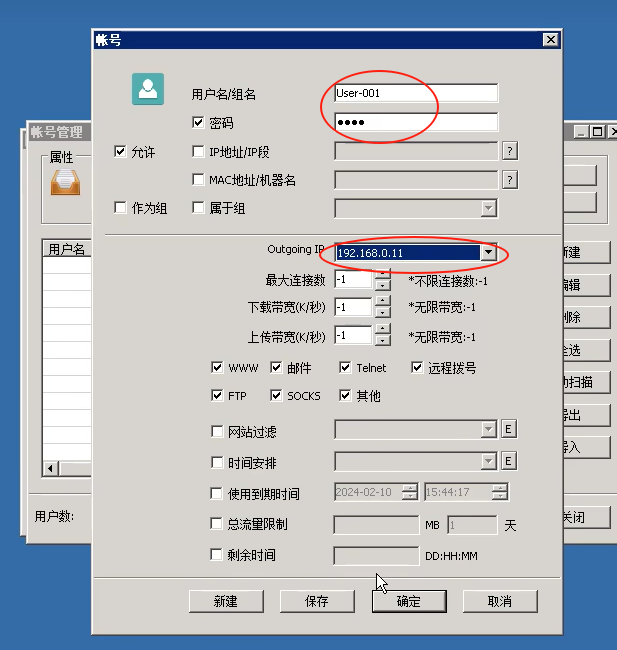This screenshot has height=650, width=617.
Task: Click the ? button next to IP地址/IP段
Action: (510, 151)
